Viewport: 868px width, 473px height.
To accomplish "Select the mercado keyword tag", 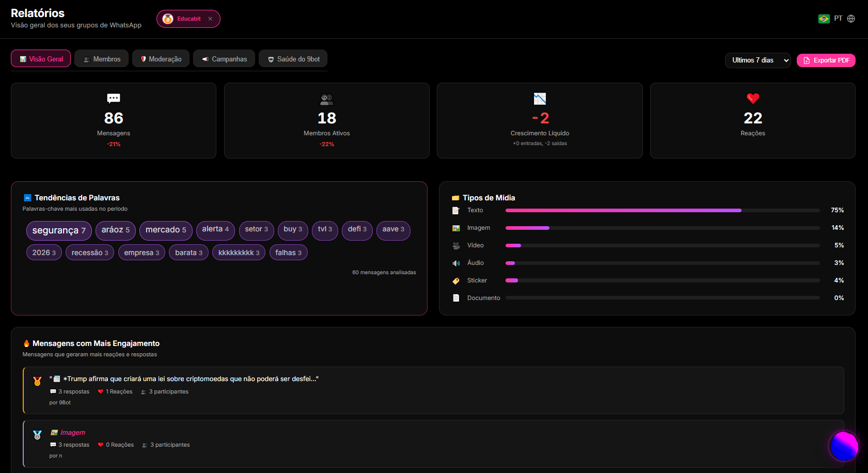I will pyautogui.click(x=166, y=230).
